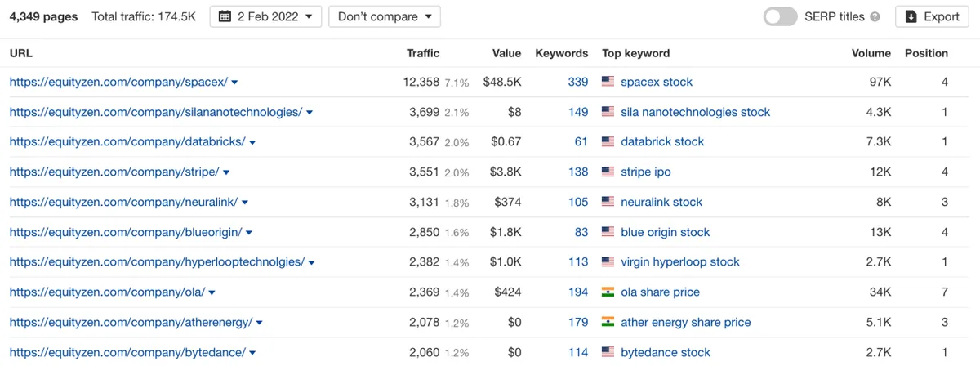Click the India flag beside ola share price
This screenshot has width=980, height=366.
coord(608,292)
